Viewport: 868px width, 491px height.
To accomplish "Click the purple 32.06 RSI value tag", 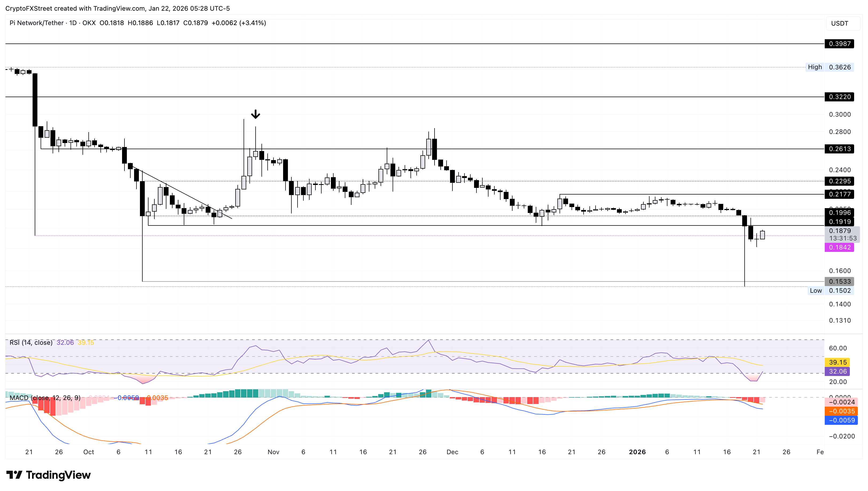I will pos(837,371).
